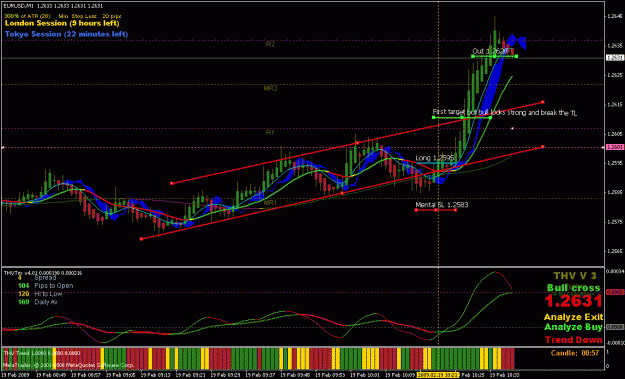Click the R2 pivot level label
625x379 pixels.
270,44
